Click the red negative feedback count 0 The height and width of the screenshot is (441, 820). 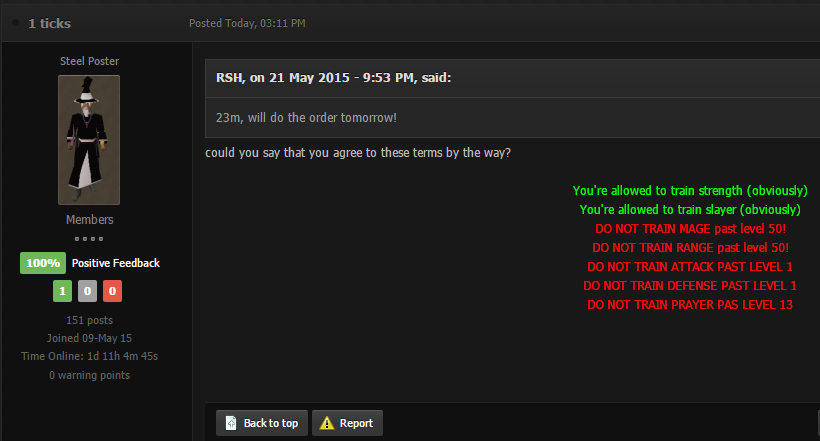(x=112, y=291)
